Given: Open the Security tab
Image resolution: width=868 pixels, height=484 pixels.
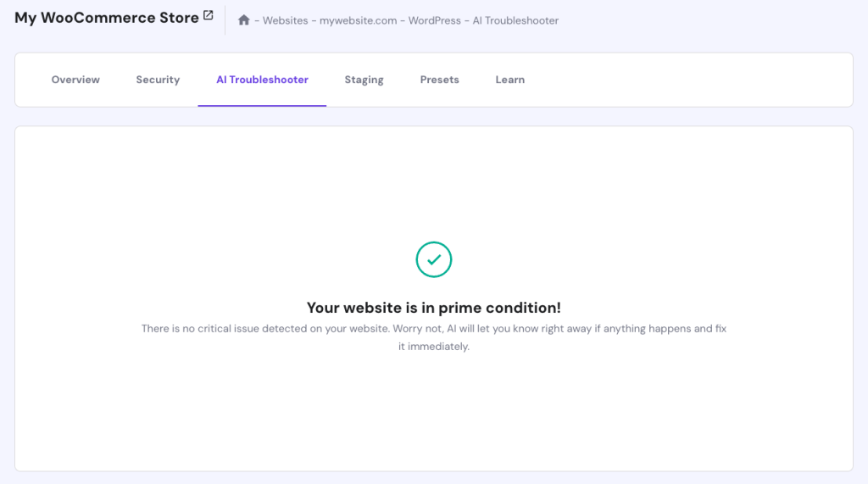Looking at the screenshot, I should 158,80.
